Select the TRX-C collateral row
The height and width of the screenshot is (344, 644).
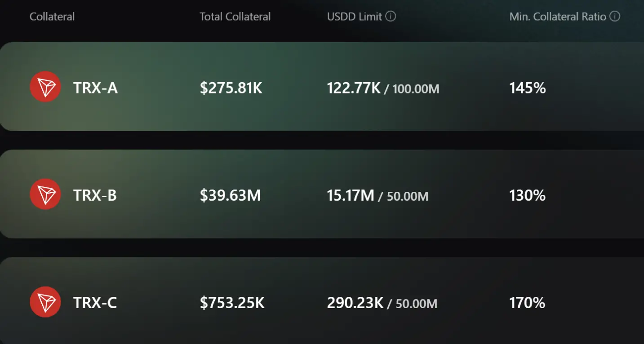click(x=322, y=300)
